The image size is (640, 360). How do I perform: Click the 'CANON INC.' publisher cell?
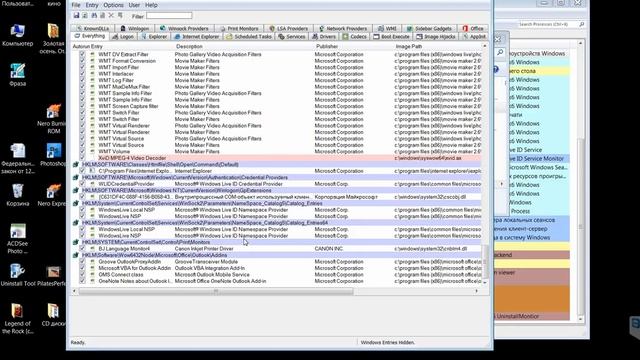point(329,249)
